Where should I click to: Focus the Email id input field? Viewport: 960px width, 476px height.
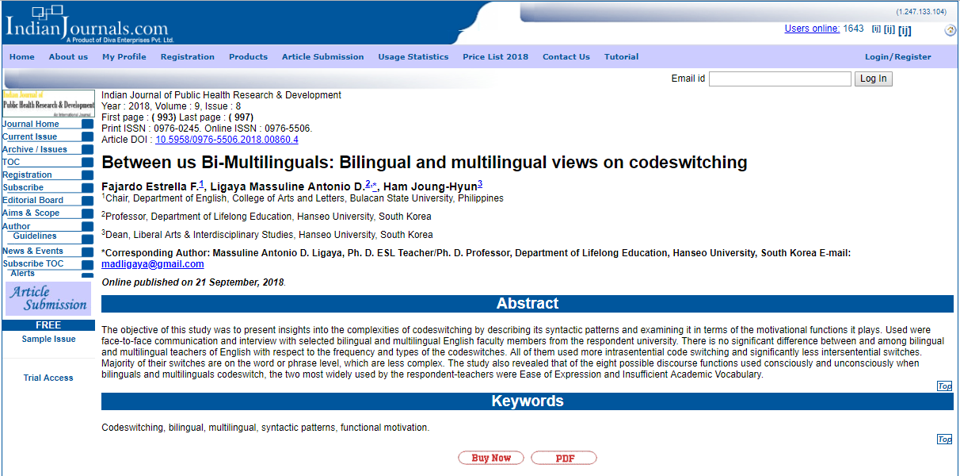[780, 78]
